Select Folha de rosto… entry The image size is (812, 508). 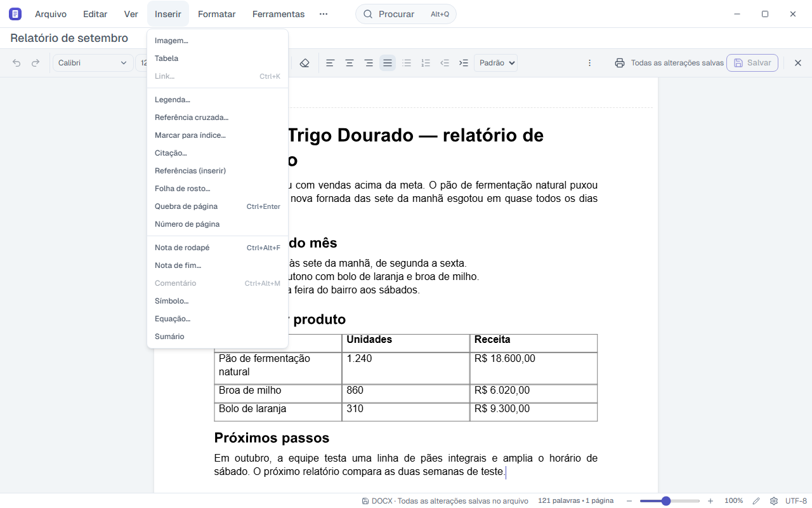click(218, 189)
